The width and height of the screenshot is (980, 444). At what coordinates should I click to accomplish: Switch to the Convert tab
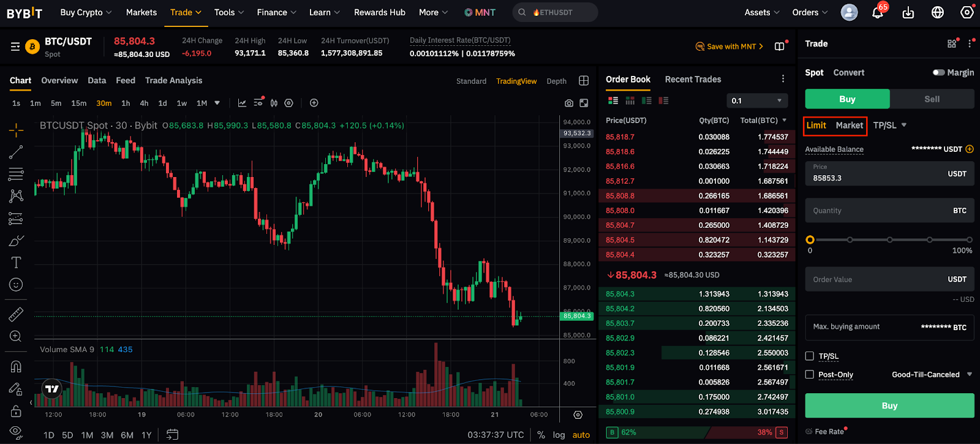click(848, 72)
